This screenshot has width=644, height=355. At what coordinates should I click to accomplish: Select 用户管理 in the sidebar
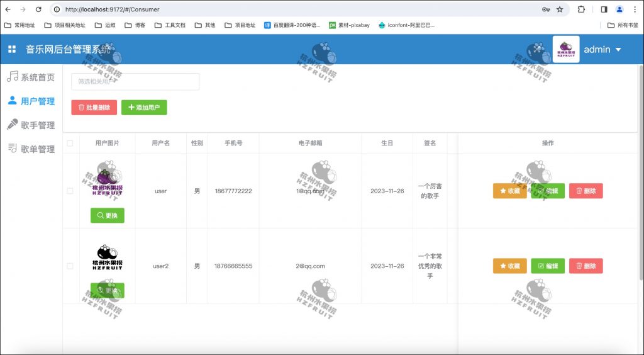(x=31, y=101)
